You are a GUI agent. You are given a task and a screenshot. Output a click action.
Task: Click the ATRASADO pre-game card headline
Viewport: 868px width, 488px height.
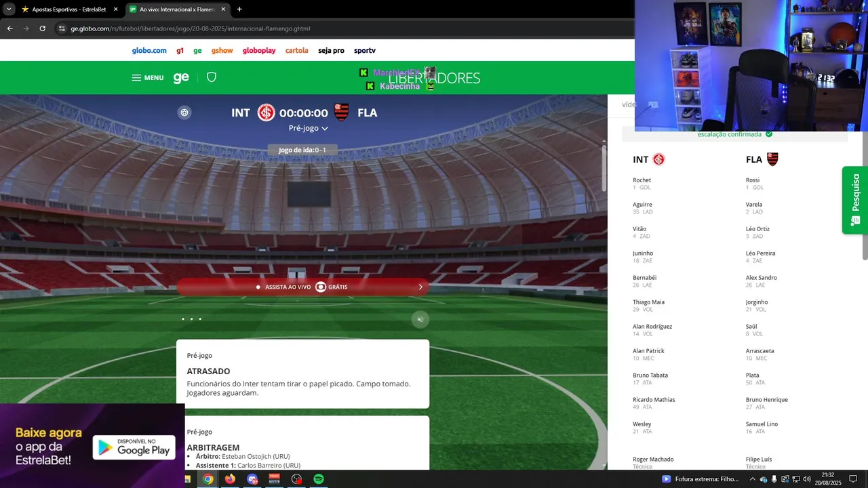pyautogui.click(x=208, y=371)
